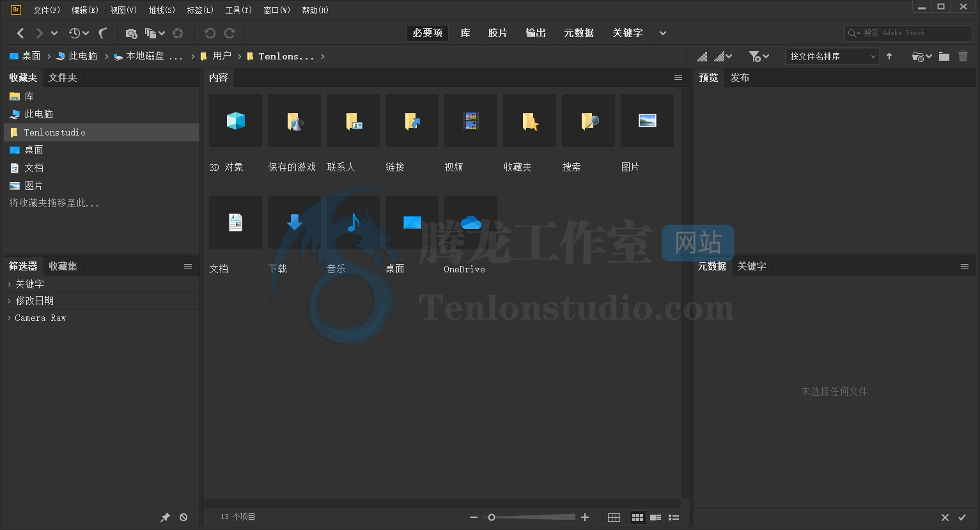Click the trash delete icon
The height and width of the screenshot is (530, 980).
963,56
